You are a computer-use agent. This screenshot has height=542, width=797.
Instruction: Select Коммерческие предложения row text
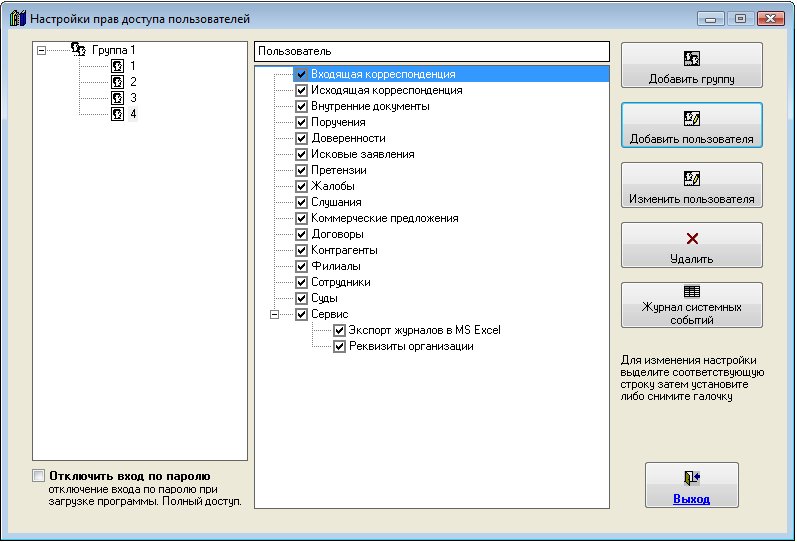click(384, 218)
